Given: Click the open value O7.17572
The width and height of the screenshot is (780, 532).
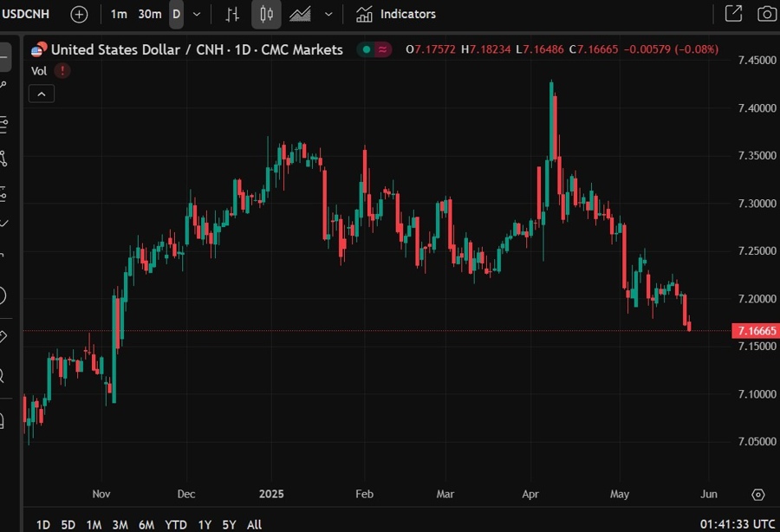Looking at the screenshot, I should 430,49.
